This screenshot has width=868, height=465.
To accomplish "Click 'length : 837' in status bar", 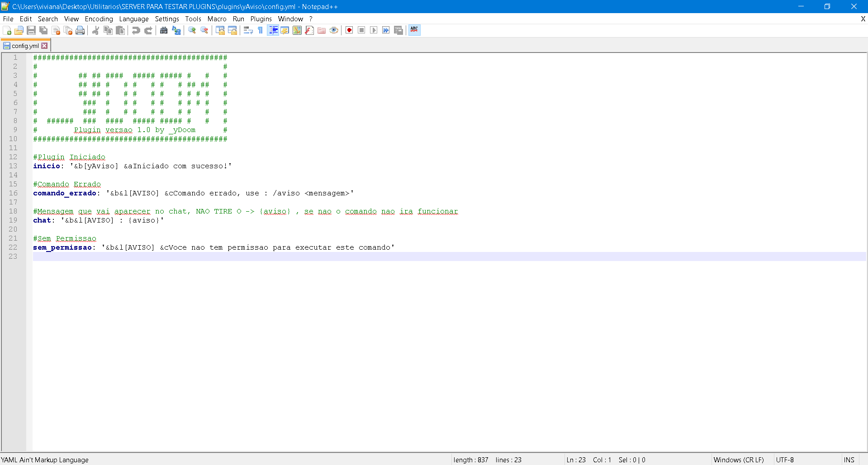I will click(x=471, y=460).
